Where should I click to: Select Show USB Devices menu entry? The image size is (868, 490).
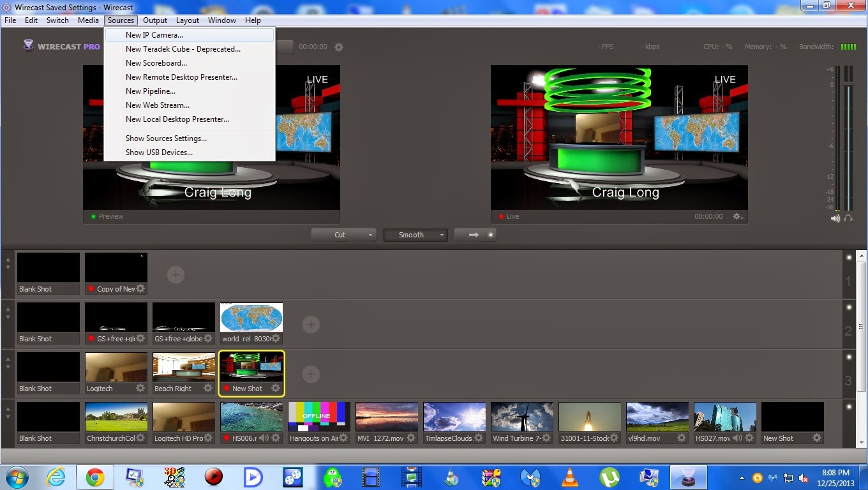[159, 152]
